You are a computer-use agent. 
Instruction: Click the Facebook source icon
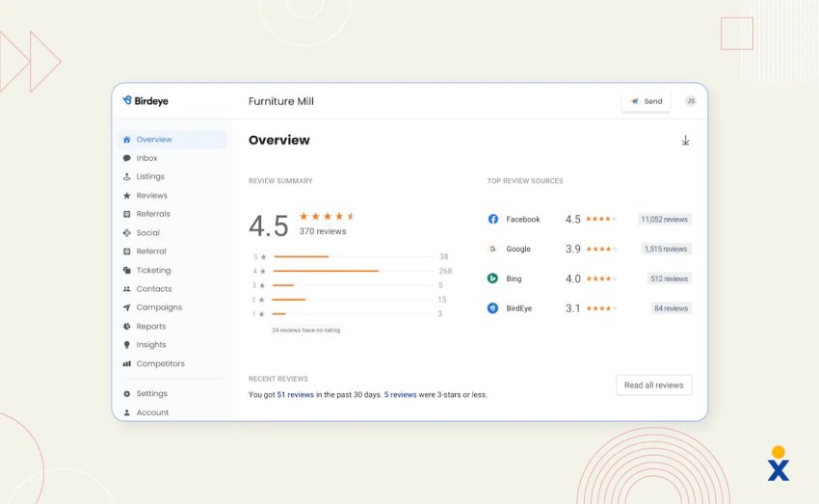click(x=492, y=220)
